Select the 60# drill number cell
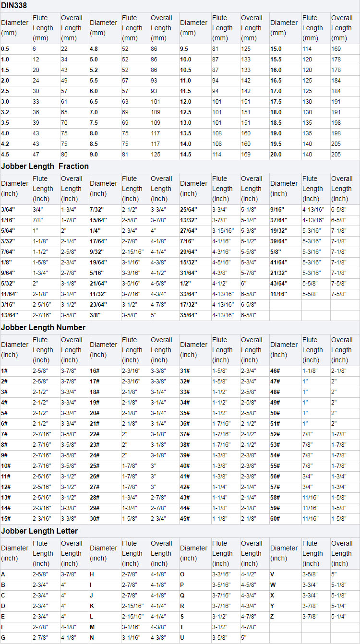360x644 pixels. pyautogui.click(x=275, y=519)
